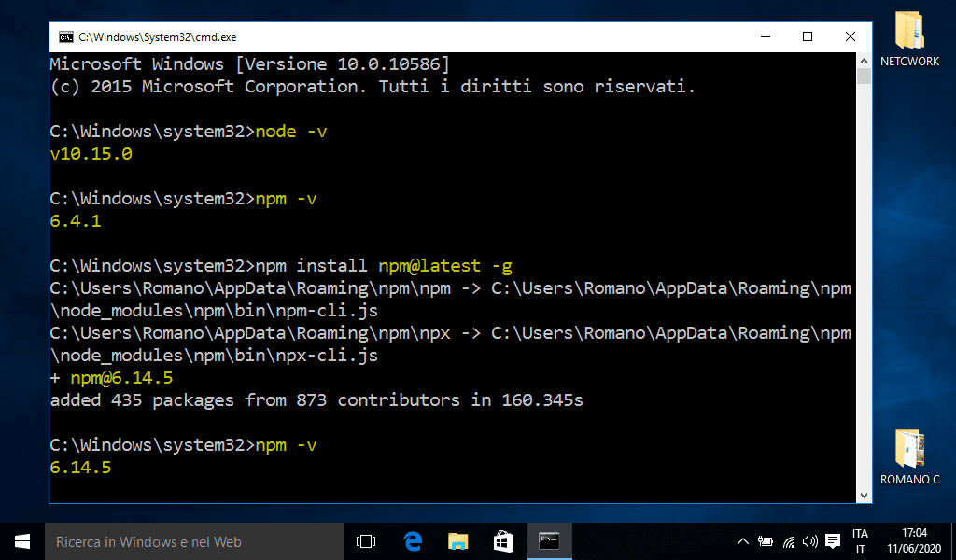Open the cmd.exe title bar system icon
The height and width of the screenshot is (560, 956).
pyautogui.click(x=66, y=37)
